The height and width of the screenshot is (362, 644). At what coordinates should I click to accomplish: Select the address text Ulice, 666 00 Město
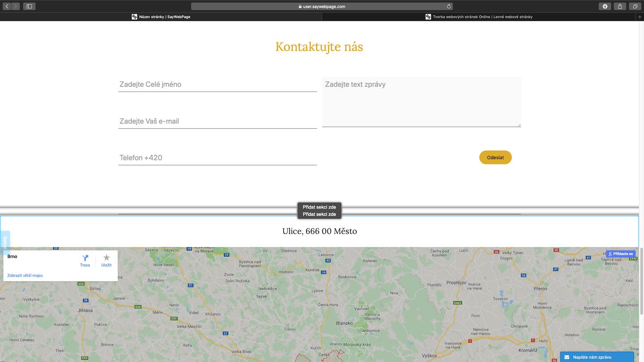[x=320, y=231]
